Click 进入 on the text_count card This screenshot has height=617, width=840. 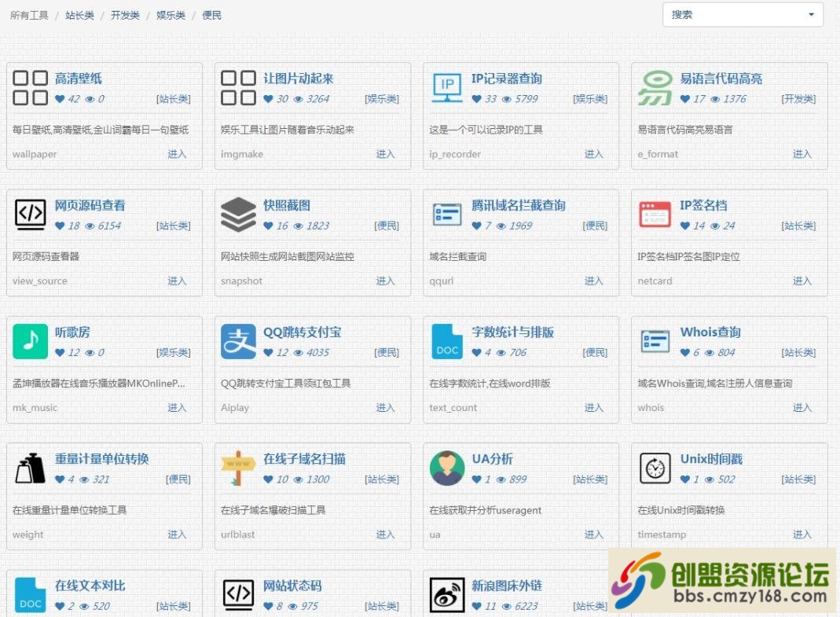point(593,408)
